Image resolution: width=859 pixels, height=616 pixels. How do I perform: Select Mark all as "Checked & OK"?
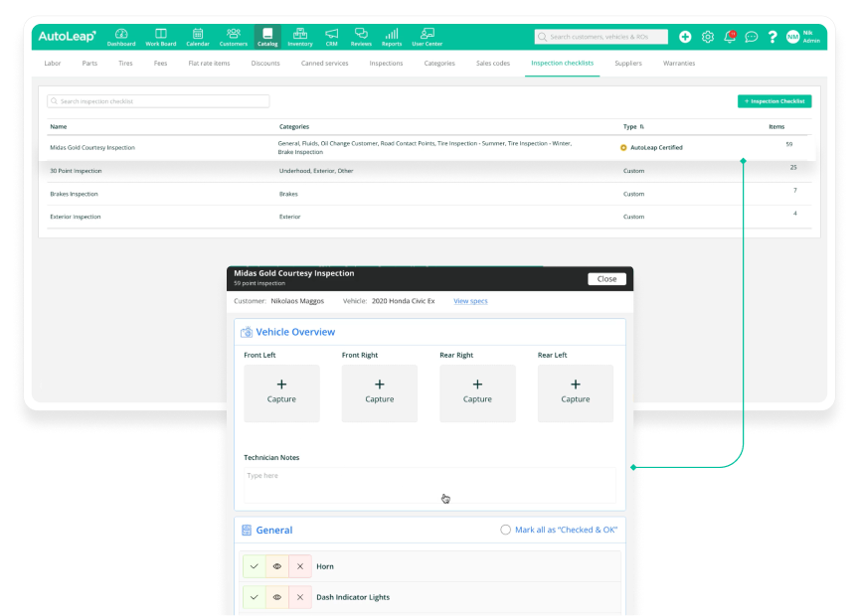506,531
